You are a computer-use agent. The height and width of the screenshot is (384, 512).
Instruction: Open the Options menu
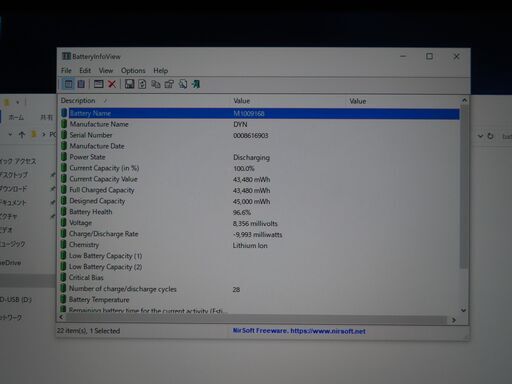coord(133,70)
